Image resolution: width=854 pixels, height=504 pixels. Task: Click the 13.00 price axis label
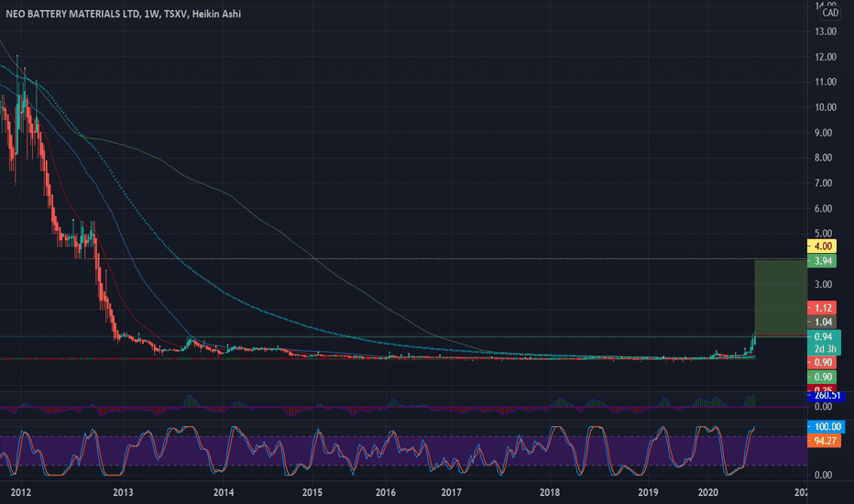tap(826, 31)
